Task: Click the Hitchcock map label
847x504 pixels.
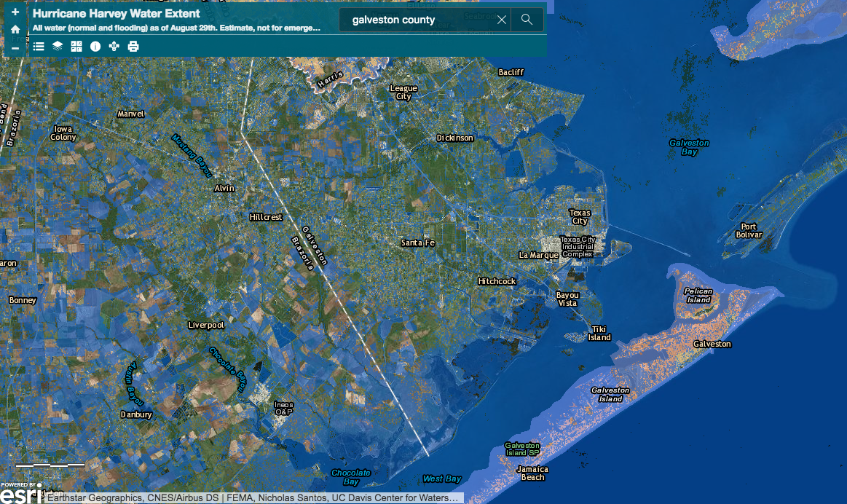Action: (497, 281)
